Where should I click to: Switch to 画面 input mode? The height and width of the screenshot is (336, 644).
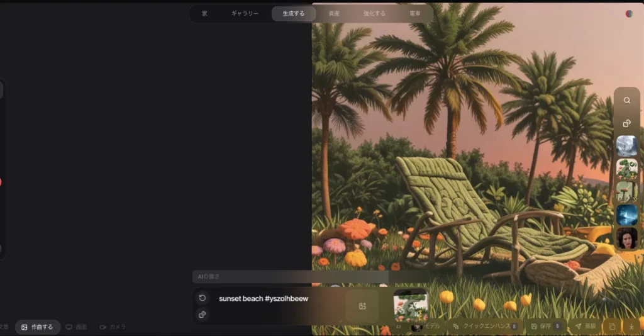coord(77,327)
